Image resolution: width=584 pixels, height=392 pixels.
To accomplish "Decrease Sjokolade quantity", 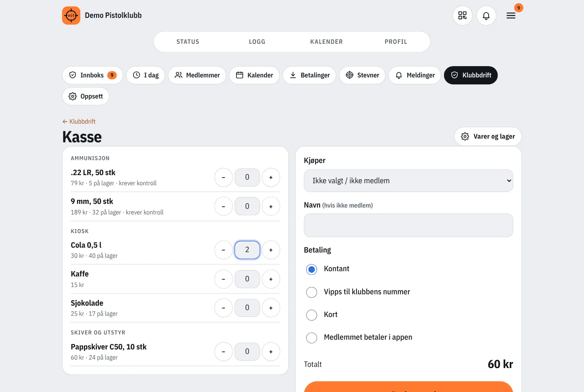I will coord(223,308).
